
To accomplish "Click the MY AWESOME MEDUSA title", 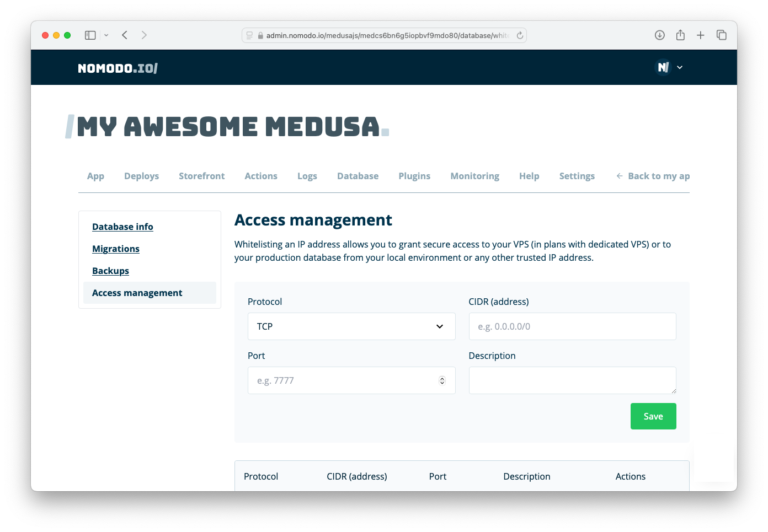I will click(x=228, y=127).
